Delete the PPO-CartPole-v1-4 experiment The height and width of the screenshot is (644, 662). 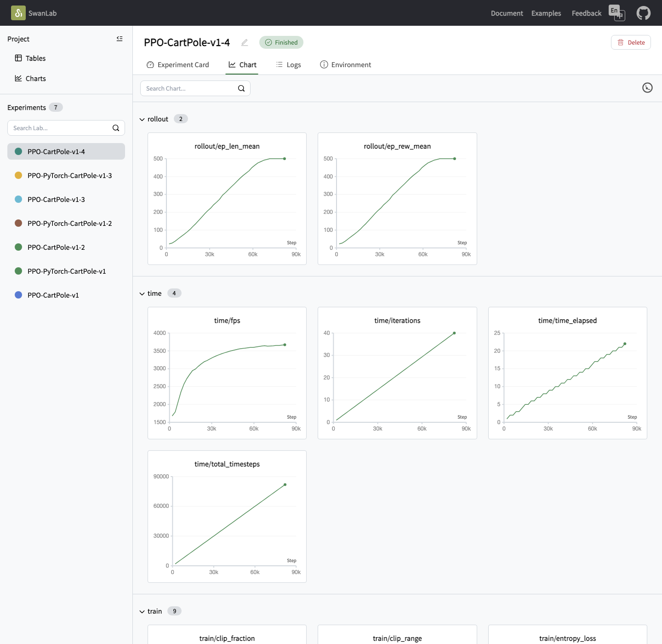[x=631, y=42]
